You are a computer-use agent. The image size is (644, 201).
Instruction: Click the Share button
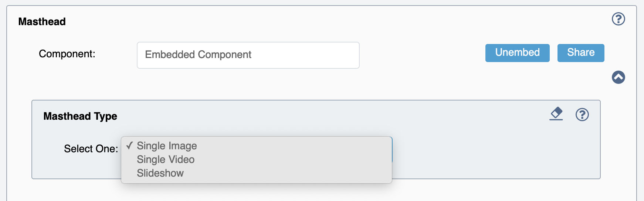(x=580, y=53)
